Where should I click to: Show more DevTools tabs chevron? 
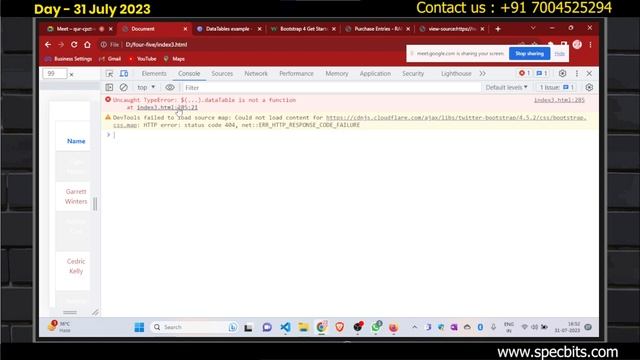tap(482, 73)
